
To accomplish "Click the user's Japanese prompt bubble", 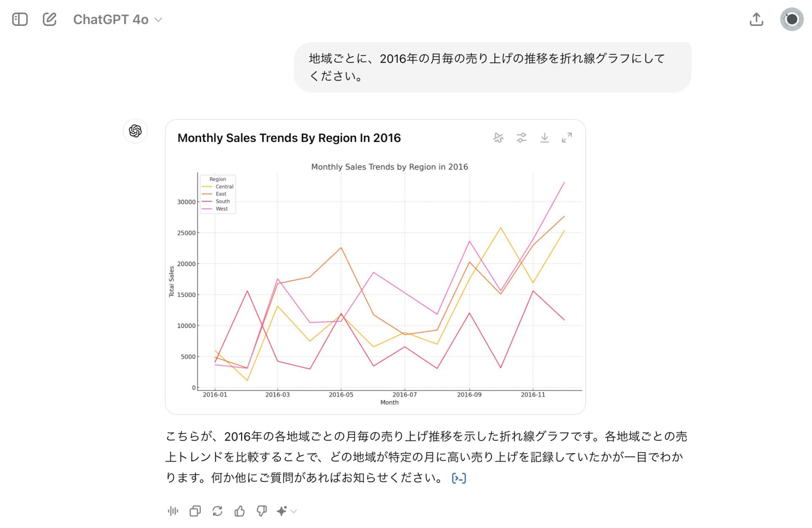I will click(x=492, y=67).
